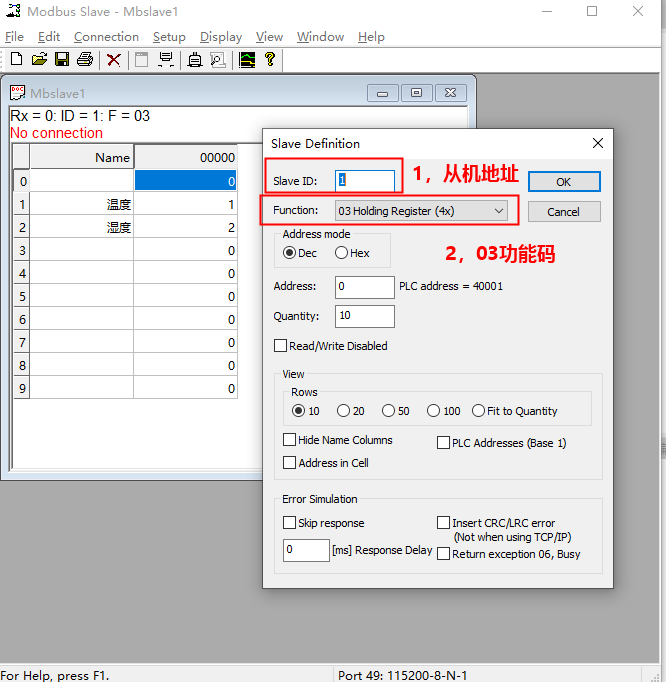Click the OK button in Slave Definition
Viewport: 666px width, 682px height.
click(x=564, y=182)
